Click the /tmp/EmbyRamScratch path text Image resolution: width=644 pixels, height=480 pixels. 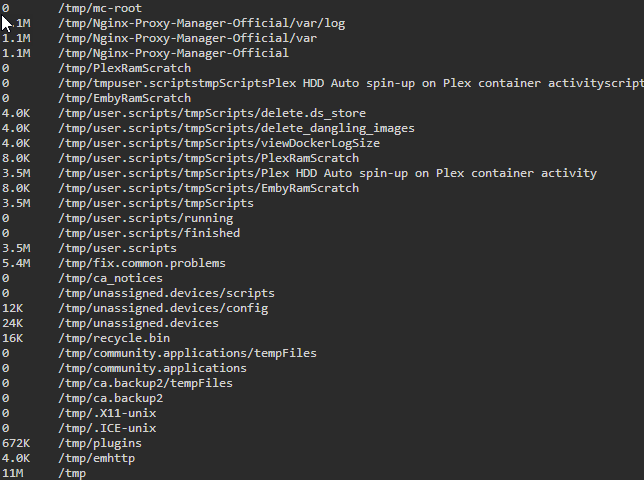[x=124, y=98]
